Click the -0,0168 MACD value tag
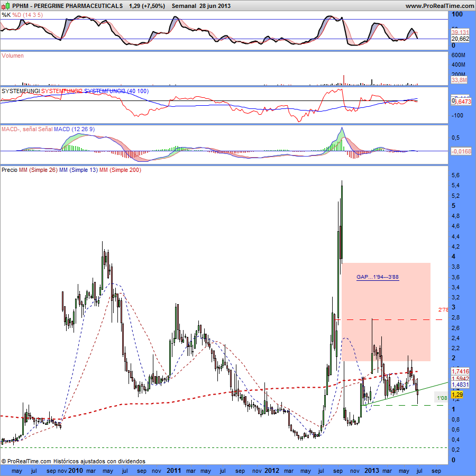The width and height of the screenshot is (476, 476). (461, 151)
